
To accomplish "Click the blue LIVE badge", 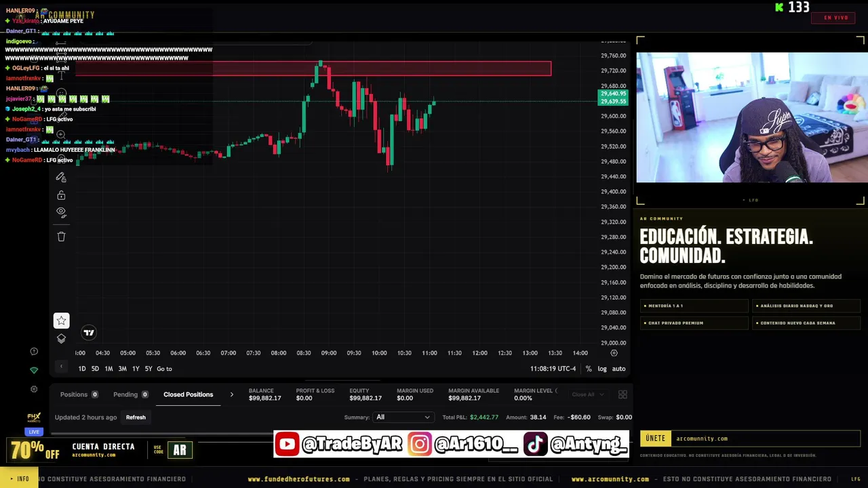I will click(x=34, y=432).
